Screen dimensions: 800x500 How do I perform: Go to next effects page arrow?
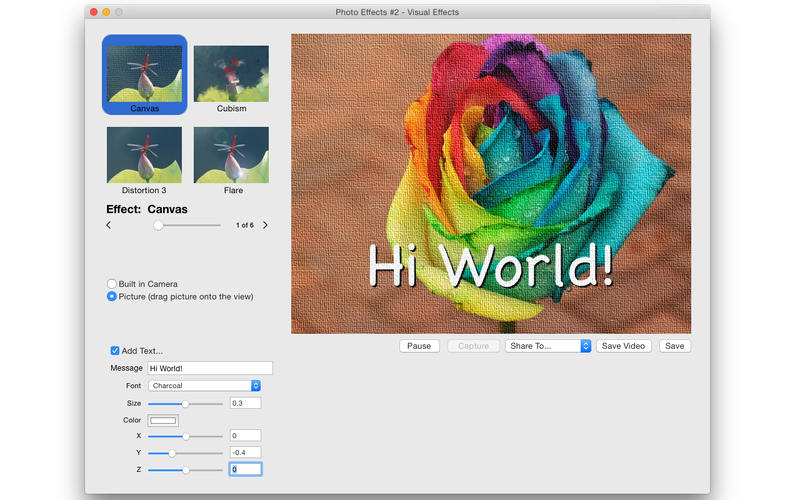(x=265, y=225)
